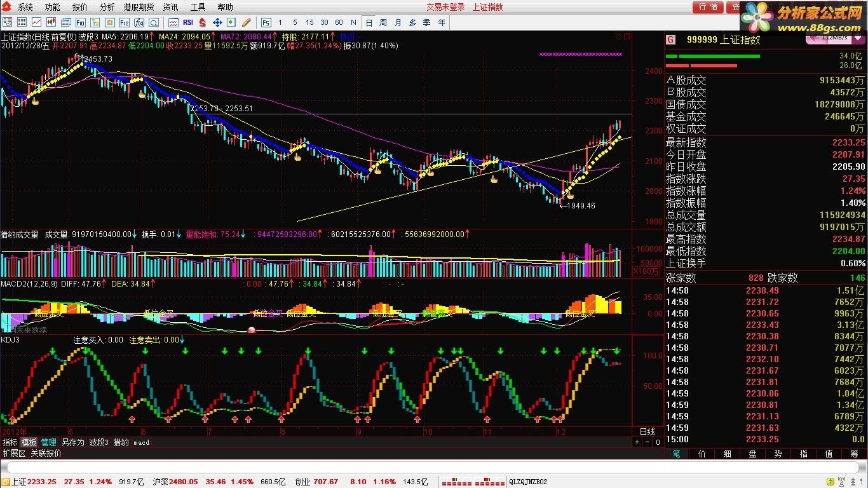Switch to 1-minute period
The width and height of the screenshot is (868, 488).
click(x=280, y=22)
